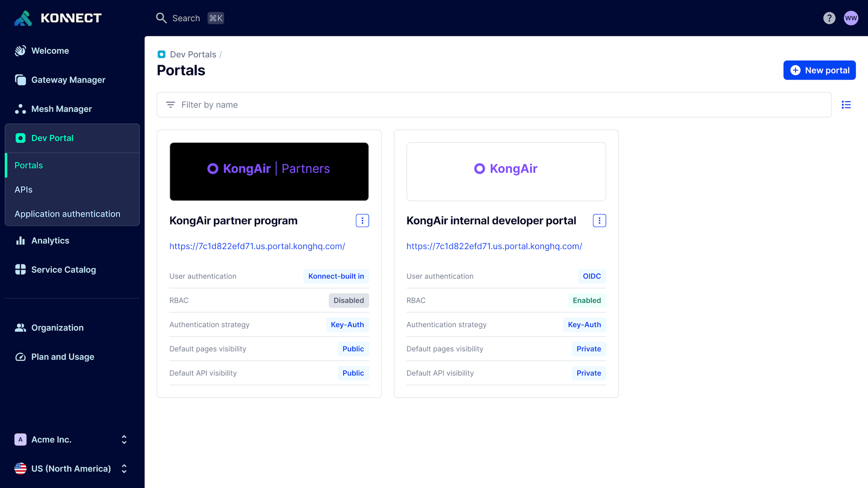Screen dimensions: 868x488
Task: Open the Service Catalog section
Action: point(63,269)
